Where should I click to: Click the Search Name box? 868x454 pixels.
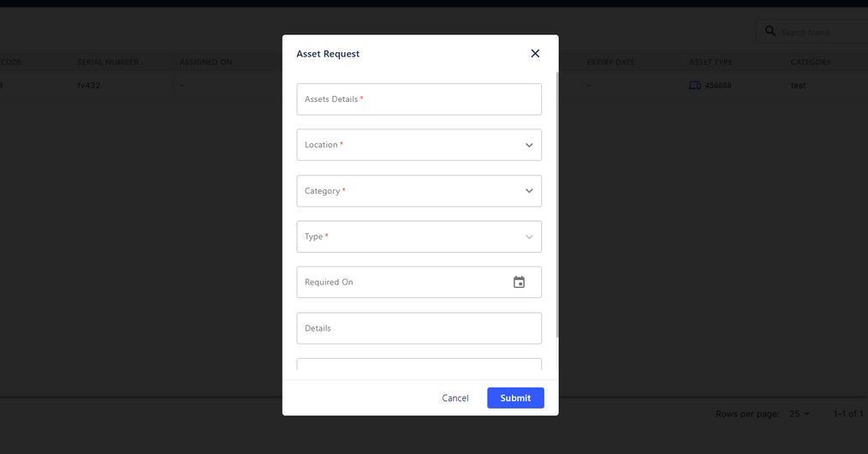coord(817,33)
